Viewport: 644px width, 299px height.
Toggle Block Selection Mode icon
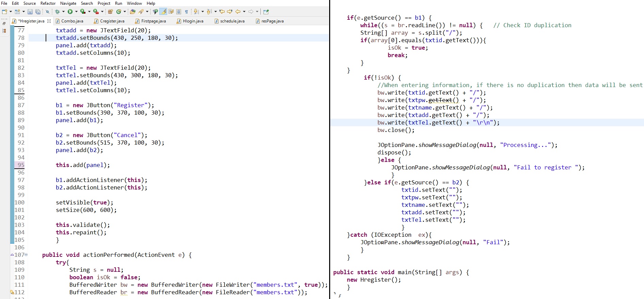coord(179,12)
